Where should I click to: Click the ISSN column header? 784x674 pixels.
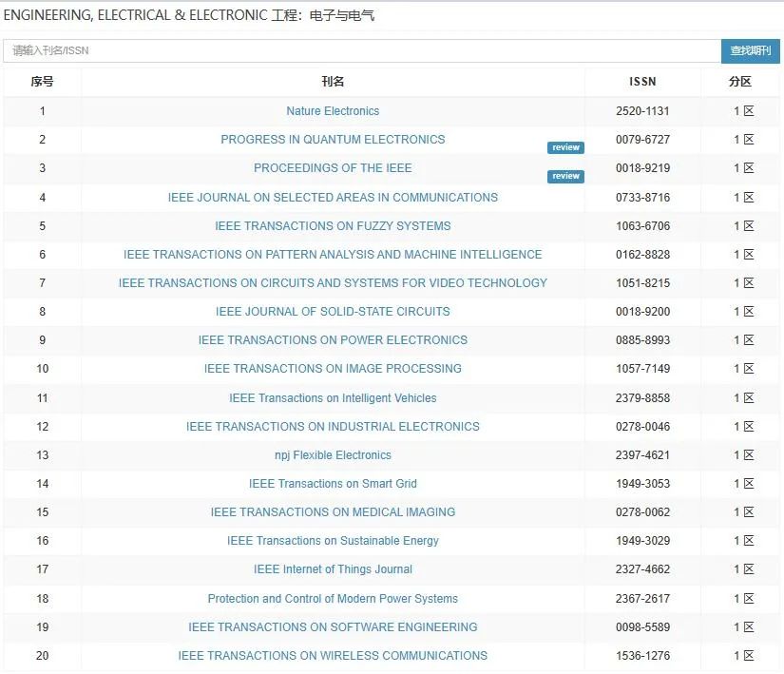642,82
